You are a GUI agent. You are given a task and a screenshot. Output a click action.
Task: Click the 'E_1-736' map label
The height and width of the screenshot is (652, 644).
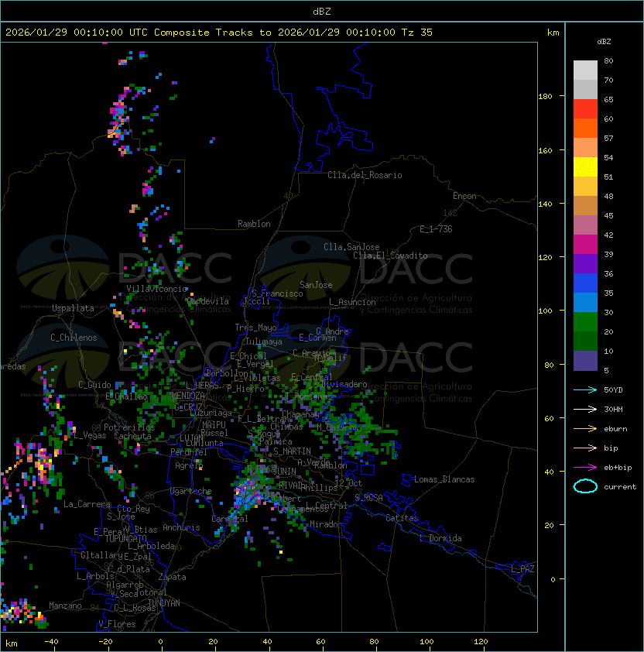click(x=436, y=229)
